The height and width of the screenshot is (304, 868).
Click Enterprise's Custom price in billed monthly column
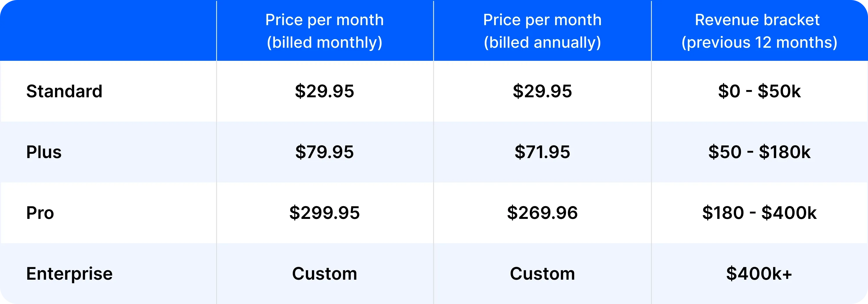tap(325, 274)
